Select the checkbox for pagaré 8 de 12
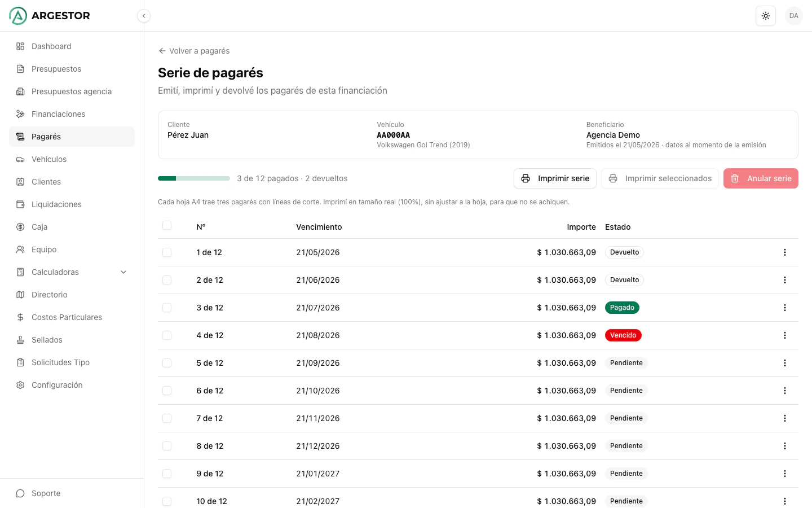The height and width of the screenshot is (508, 812). click(x=167, y=446)
